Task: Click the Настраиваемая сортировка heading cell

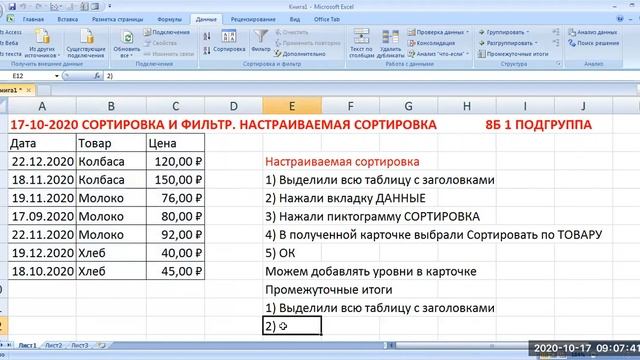Action: pos(342,162)
